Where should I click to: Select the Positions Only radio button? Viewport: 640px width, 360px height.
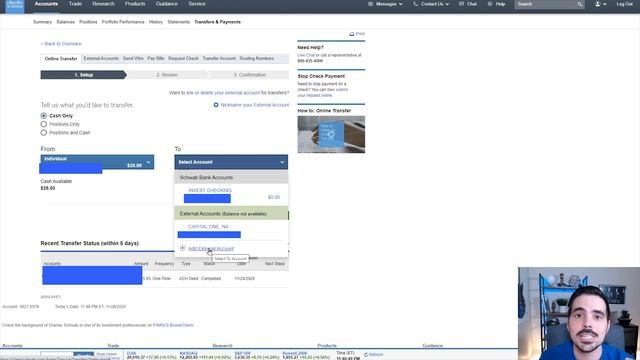click(44, 124)
